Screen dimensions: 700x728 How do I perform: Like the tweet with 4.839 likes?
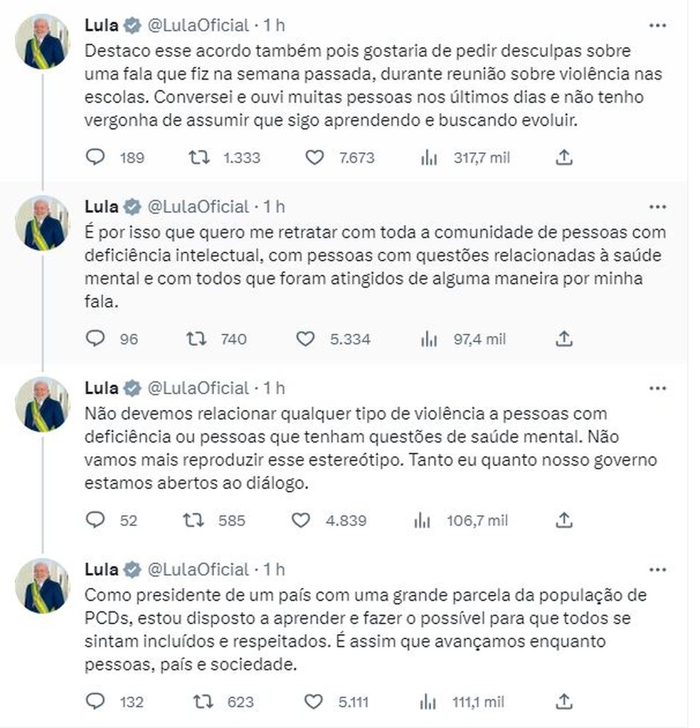pos(301,520)
